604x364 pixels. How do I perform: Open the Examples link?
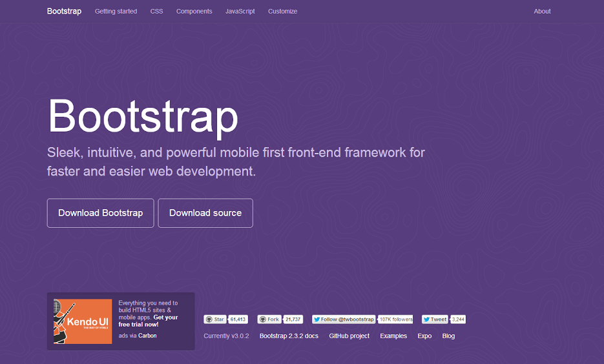tap(393, 336)
